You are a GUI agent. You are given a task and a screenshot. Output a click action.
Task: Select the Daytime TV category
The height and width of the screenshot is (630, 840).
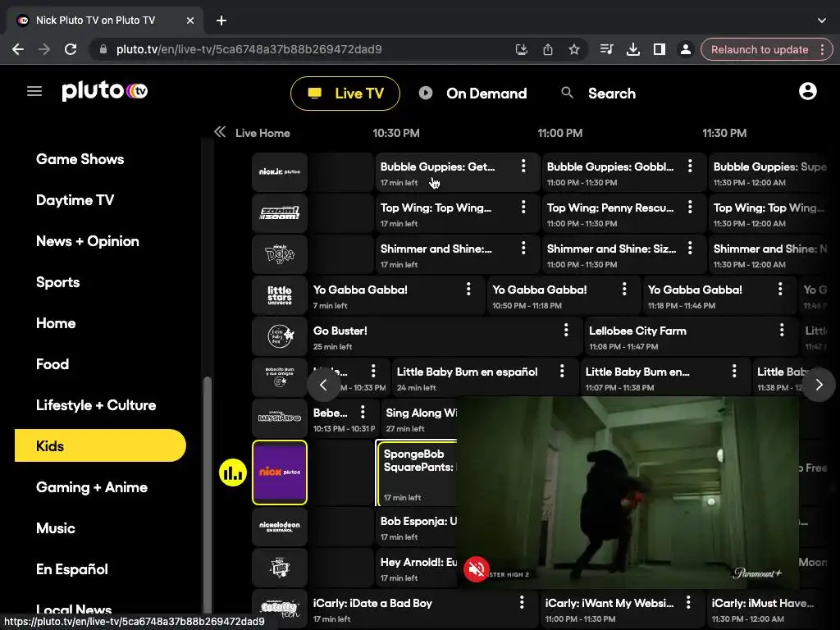tap(75, 200)
